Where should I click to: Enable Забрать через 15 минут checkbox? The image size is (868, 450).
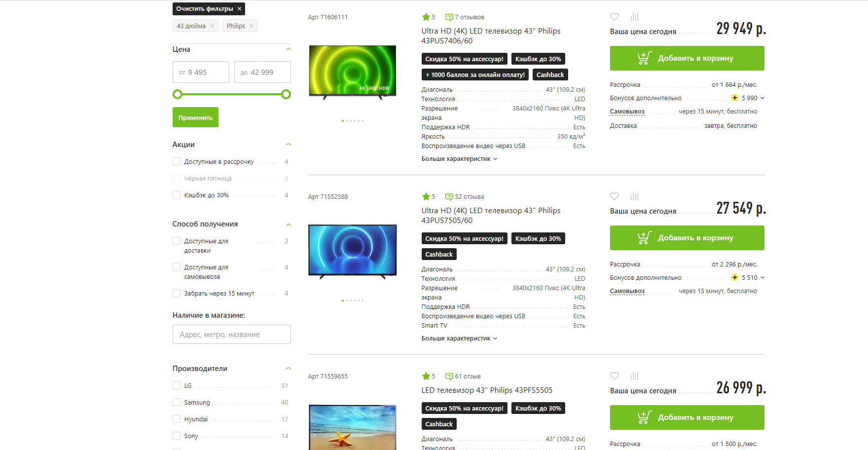[x=177, y=293]
